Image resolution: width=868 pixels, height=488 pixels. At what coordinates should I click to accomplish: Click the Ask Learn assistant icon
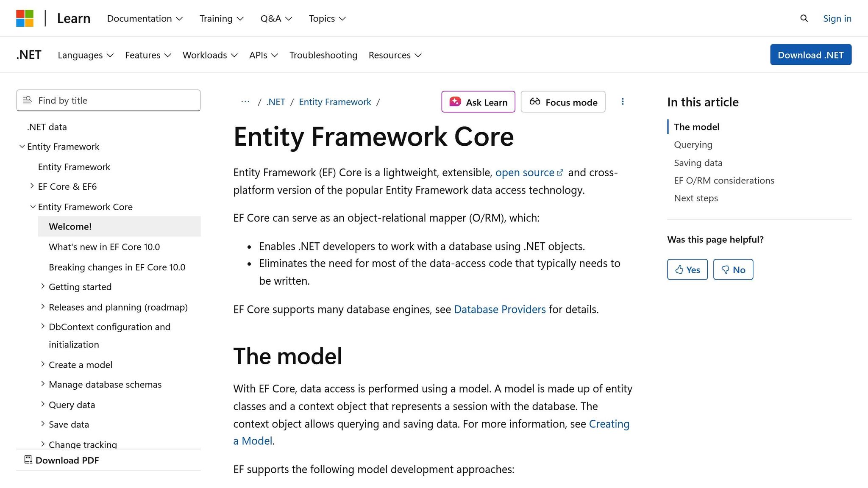[x=455, y=102]
